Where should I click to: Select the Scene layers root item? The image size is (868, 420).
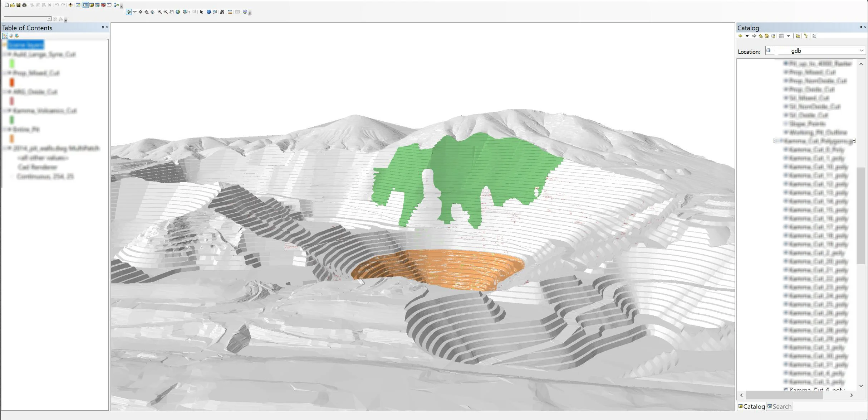26,45
